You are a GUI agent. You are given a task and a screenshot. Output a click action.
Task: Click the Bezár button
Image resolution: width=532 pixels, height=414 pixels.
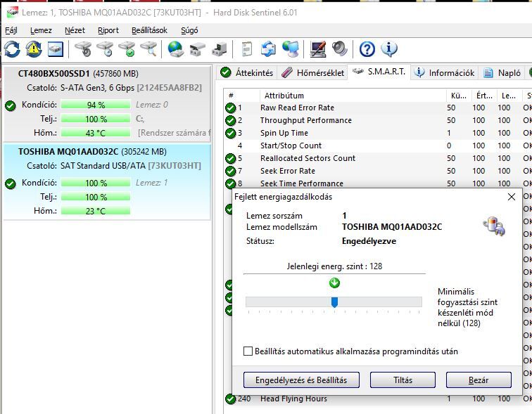479,380
